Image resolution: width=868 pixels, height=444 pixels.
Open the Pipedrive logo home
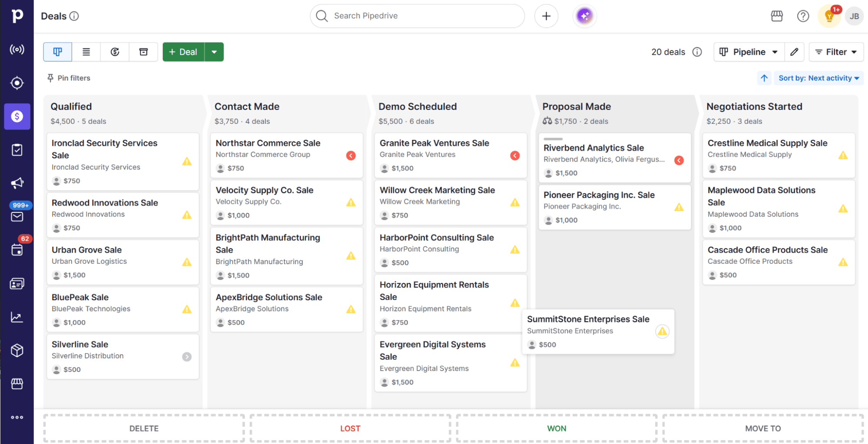pyautogui.click(x=17, y=16)
